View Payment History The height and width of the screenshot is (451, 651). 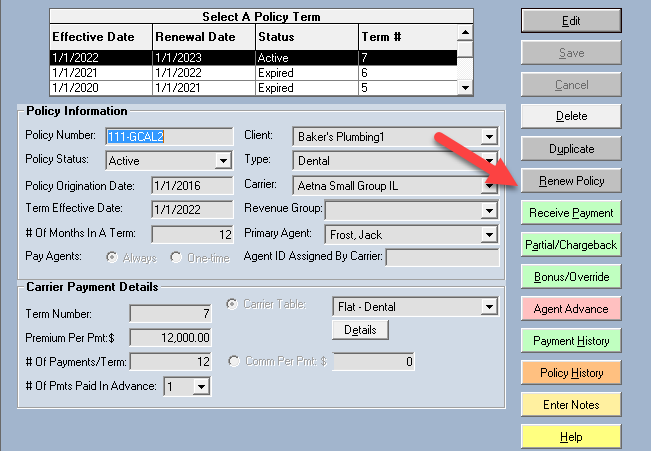click(571, 341)
